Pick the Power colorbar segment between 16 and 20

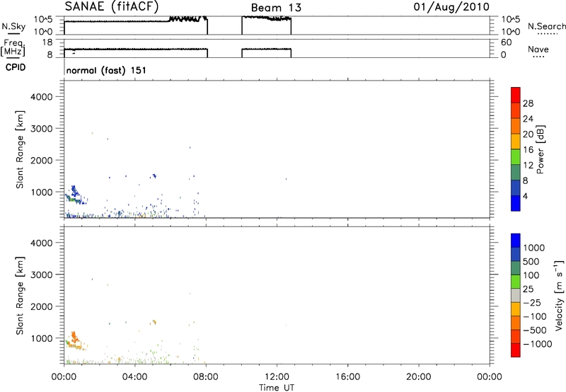click(x=516, y=142)
